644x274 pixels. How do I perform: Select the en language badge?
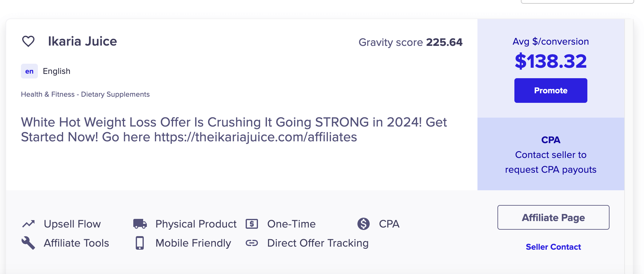coord(29,71)
